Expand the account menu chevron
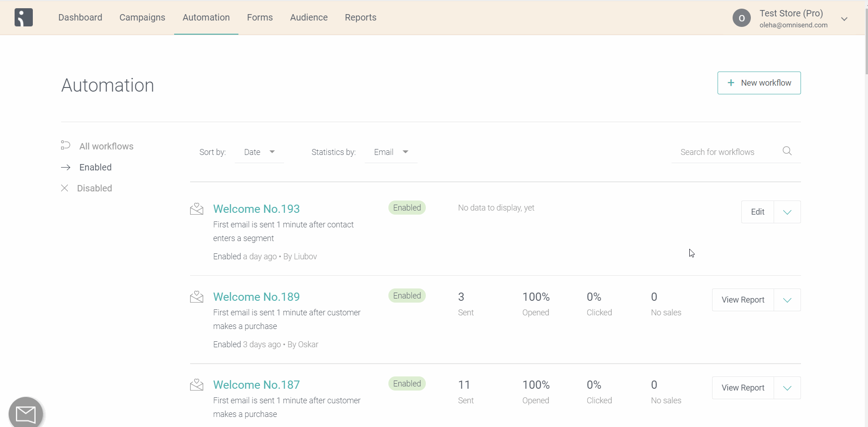 pos(844,19)
